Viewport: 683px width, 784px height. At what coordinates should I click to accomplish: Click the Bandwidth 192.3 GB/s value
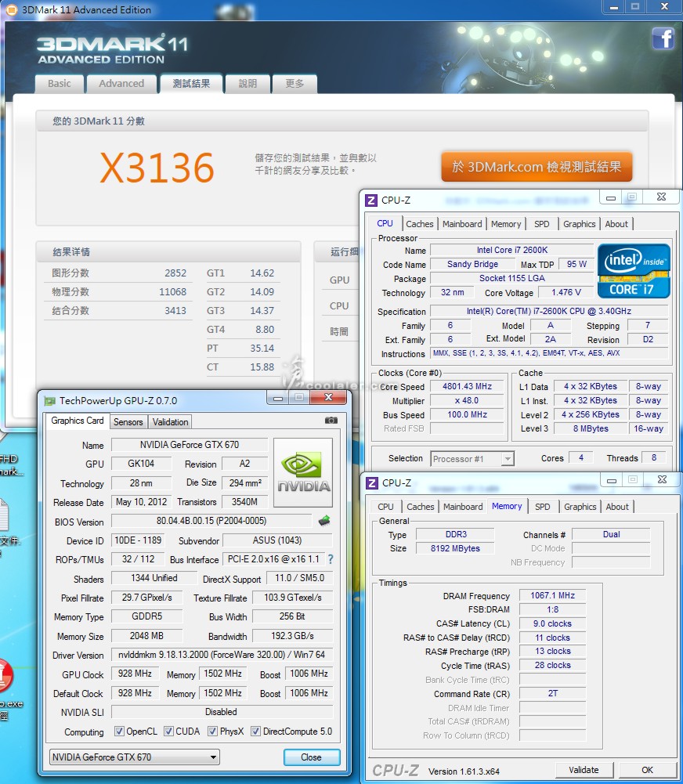point(292,636)
